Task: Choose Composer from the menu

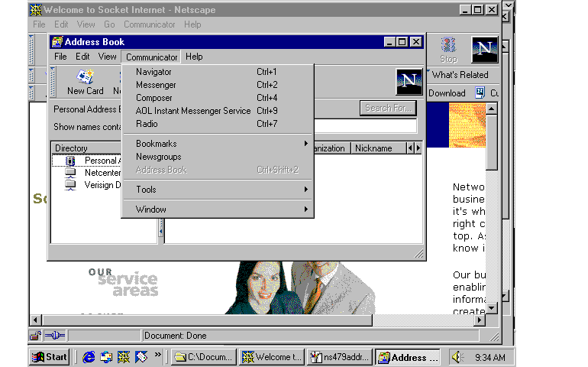Action: coord(218,98)
